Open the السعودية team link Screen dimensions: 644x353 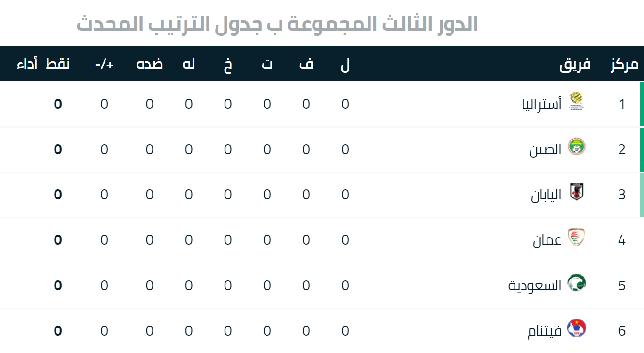pyautogui.click(x=535, y=286)
